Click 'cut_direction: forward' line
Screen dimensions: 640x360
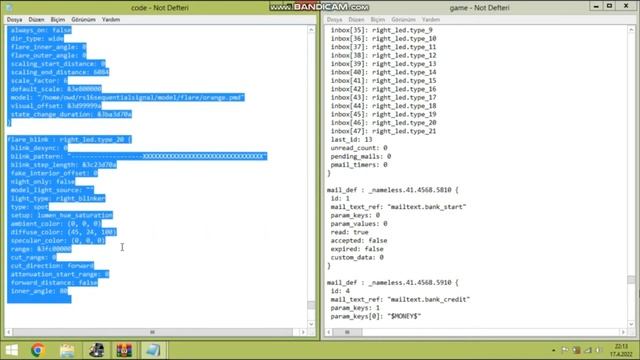click(52, 266)
